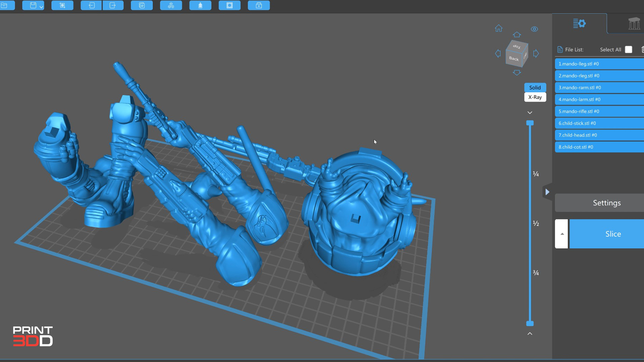Select 1.mando-lleg.stl in file list
Image resolution: width=644 pixels, height=362 pixels.
click(599, 64)
